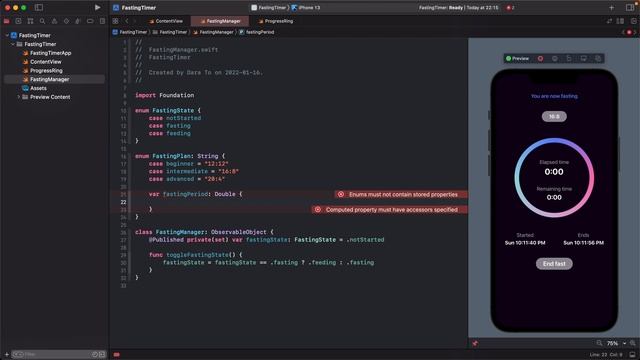Viewport: 640px width, 360px height.
Task: Toggle the navigator sidebar icon
Action: click(39, 7)
